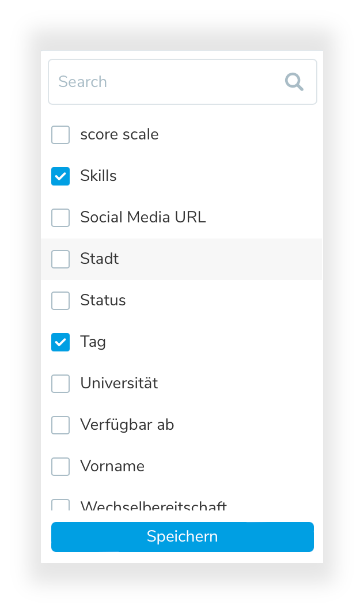Check the Universität checkbox
364x613 pixels.
[60, 384]
